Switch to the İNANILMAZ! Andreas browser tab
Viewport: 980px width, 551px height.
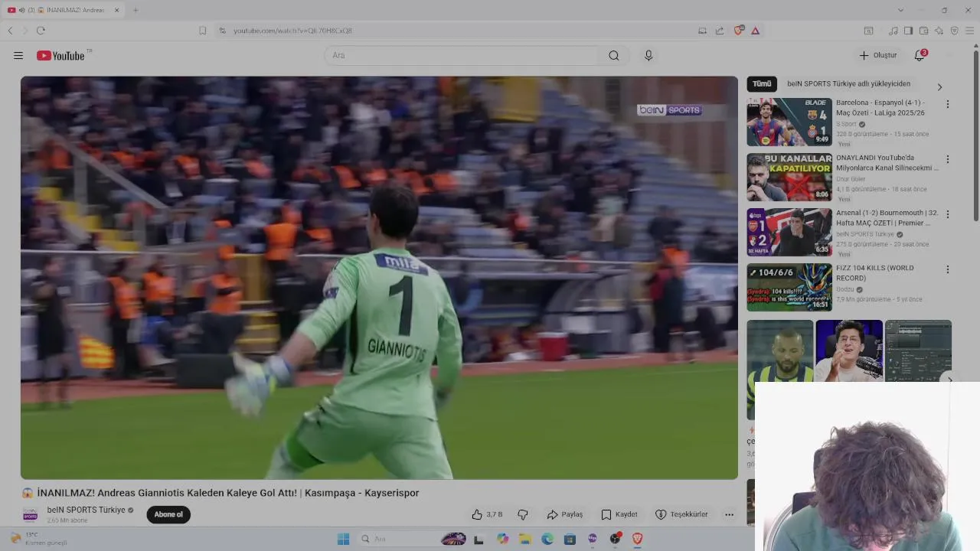point(65,10)
